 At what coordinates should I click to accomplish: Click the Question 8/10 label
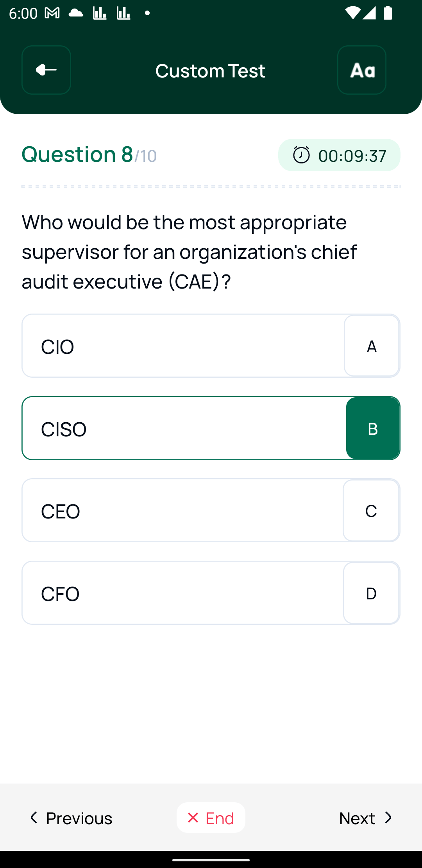(88, 154)
